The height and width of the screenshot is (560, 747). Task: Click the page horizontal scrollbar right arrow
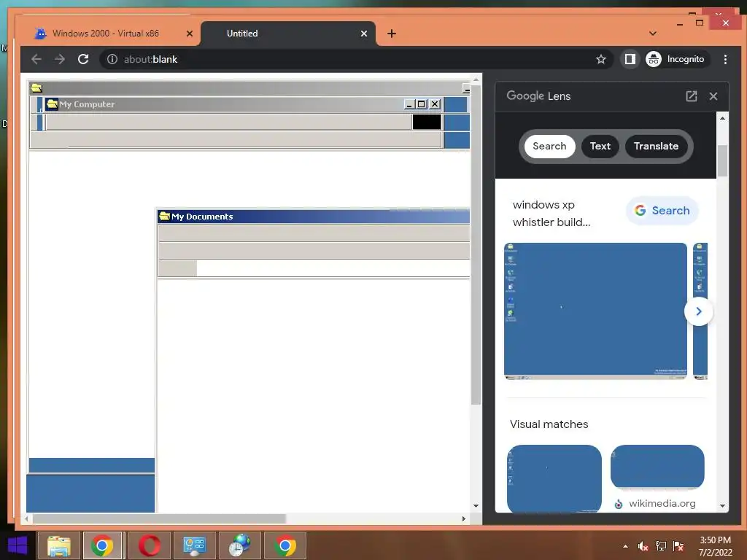(x=463, y=518)
